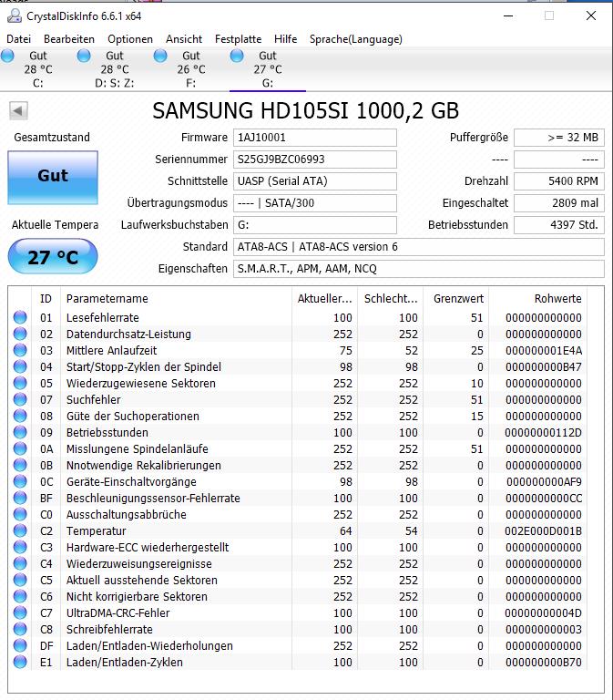The image size is (613, 700).
Task: Open the Sprache(Language) menu
Action: pyautogui.click(x=356, y=39)
